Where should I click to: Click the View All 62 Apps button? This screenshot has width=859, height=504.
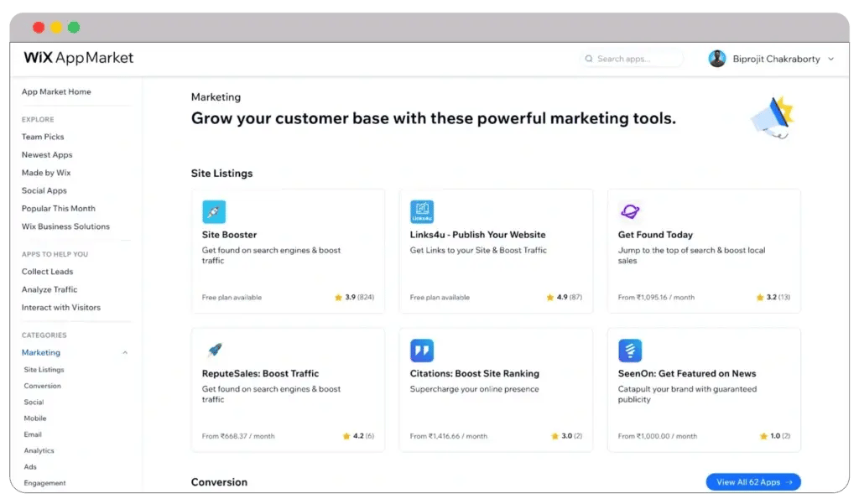point(752,482)
